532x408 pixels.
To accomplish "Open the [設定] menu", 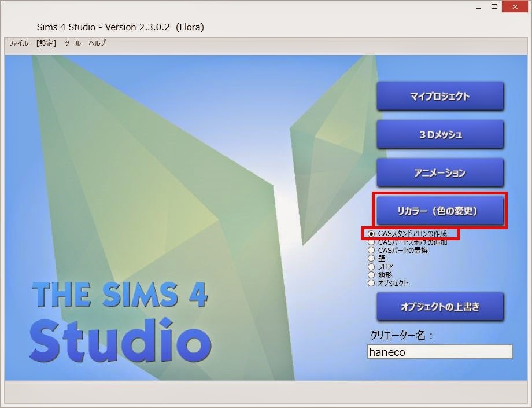I will coord(46,43).
